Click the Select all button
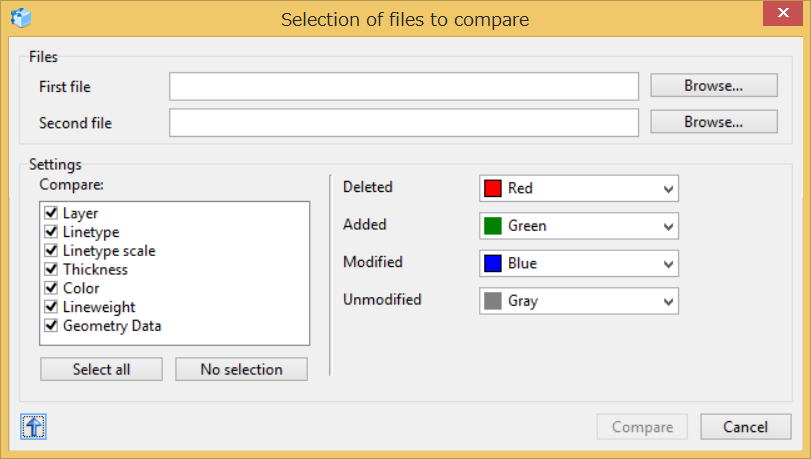811x459 pixels. (x=101, y=369)
